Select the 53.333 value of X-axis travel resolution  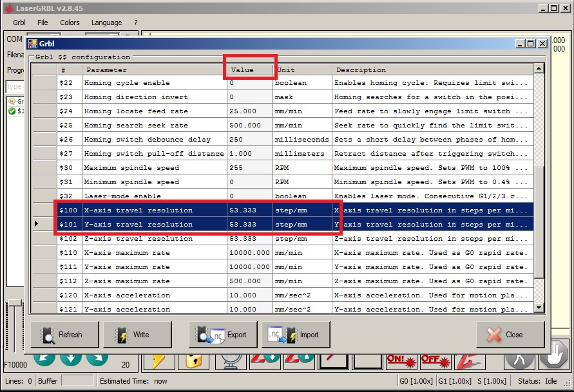point(250,210)
